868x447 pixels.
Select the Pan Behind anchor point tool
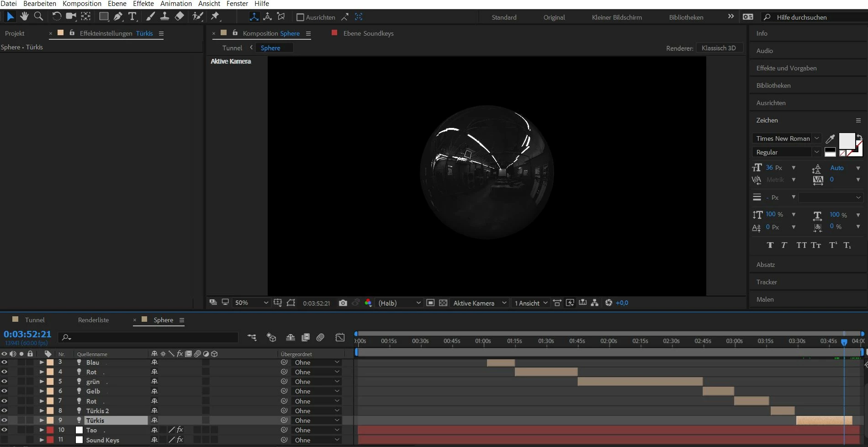pos(85,17)
